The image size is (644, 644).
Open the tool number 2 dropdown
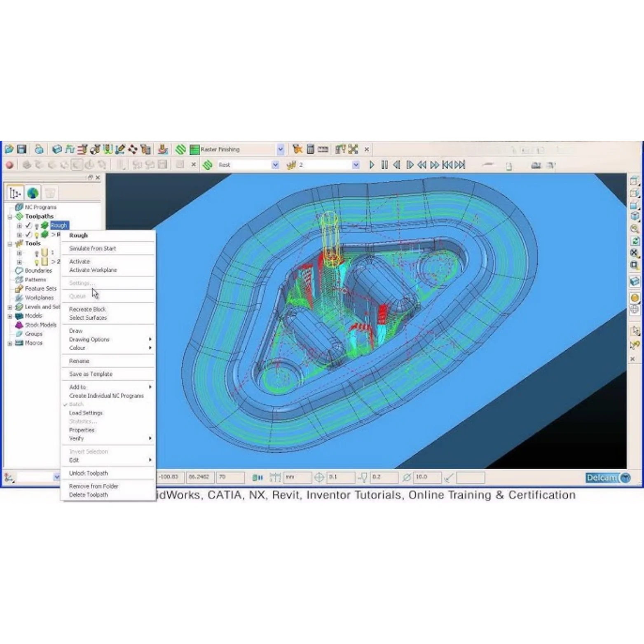pos(356,164)
